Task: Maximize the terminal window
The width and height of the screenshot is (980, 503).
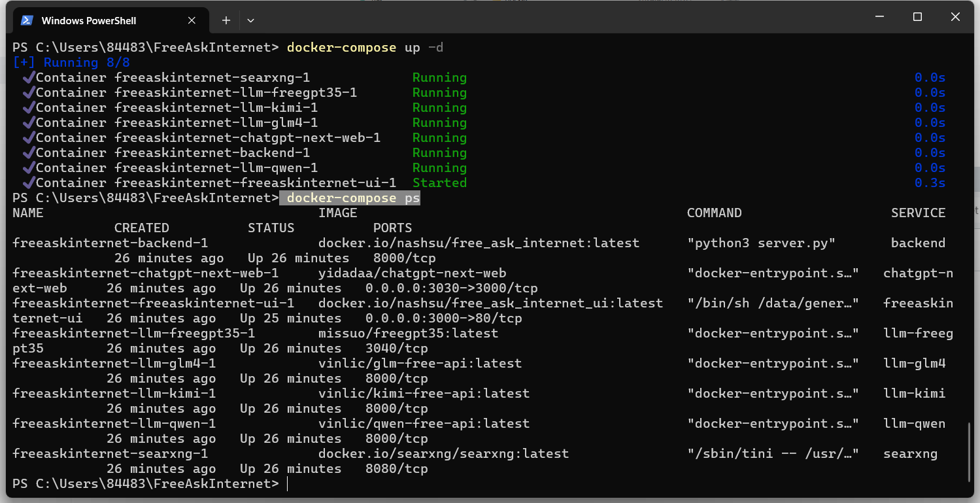Action: (917, 18)
